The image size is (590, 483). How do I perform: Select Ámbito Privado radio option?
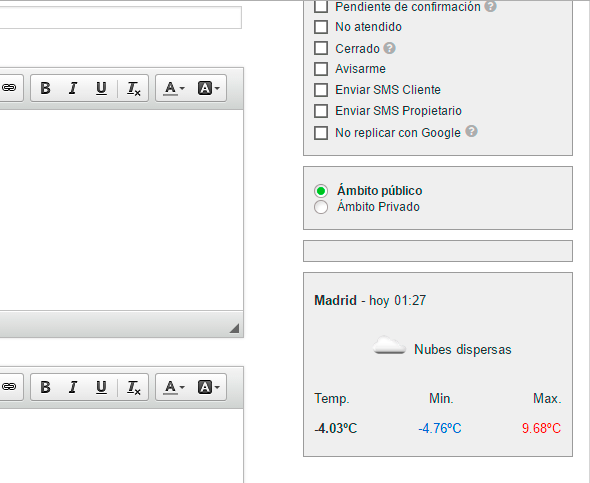(x=321, y=207)
